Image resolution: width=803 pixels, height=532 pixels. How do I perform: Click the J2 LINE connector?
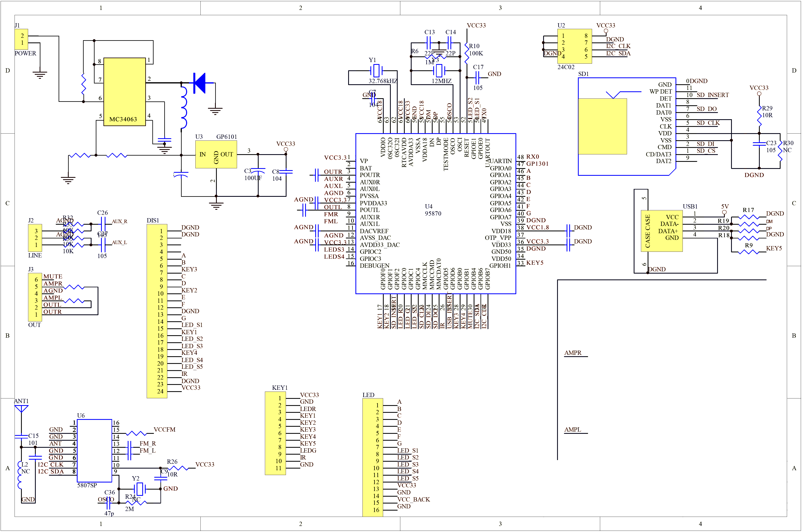click(x=35, y=238)
